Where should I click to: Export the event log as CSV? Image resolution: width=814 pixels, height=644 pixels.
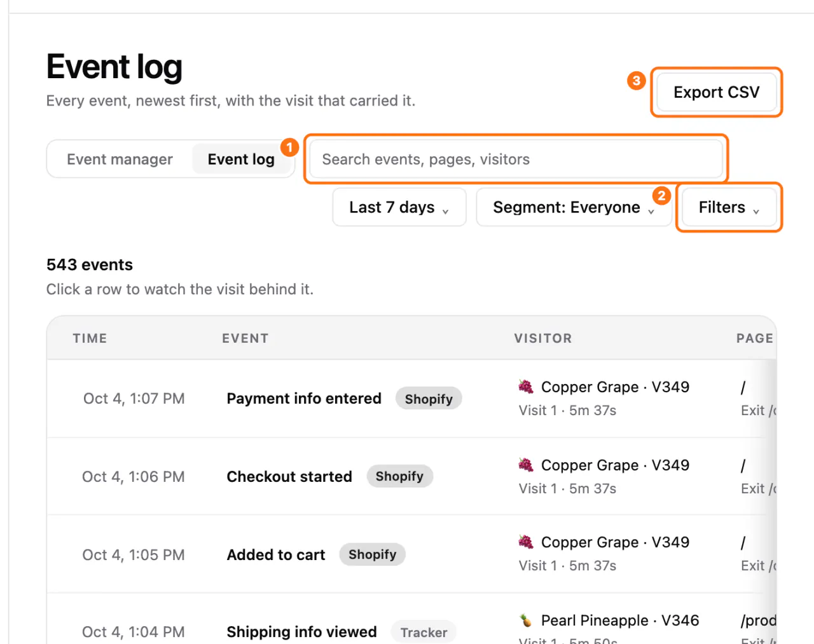(716, 92)
